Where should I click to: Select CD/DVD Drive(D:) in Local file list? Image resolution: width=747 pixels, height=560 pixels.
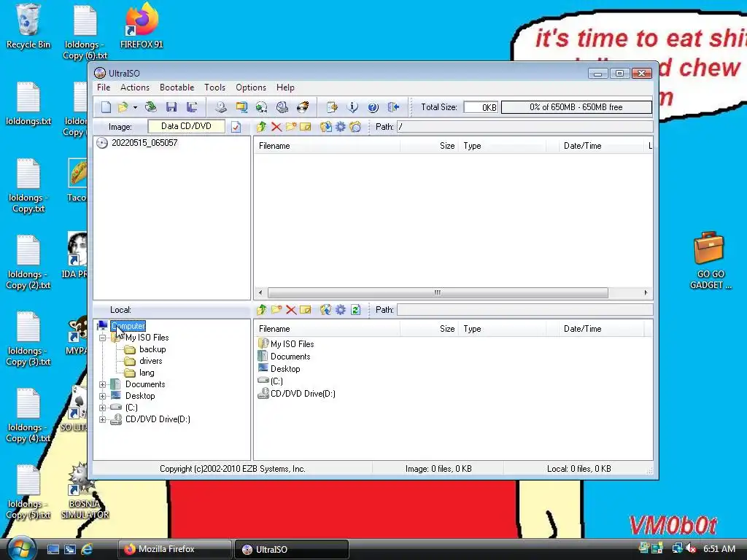pos(303,393)
